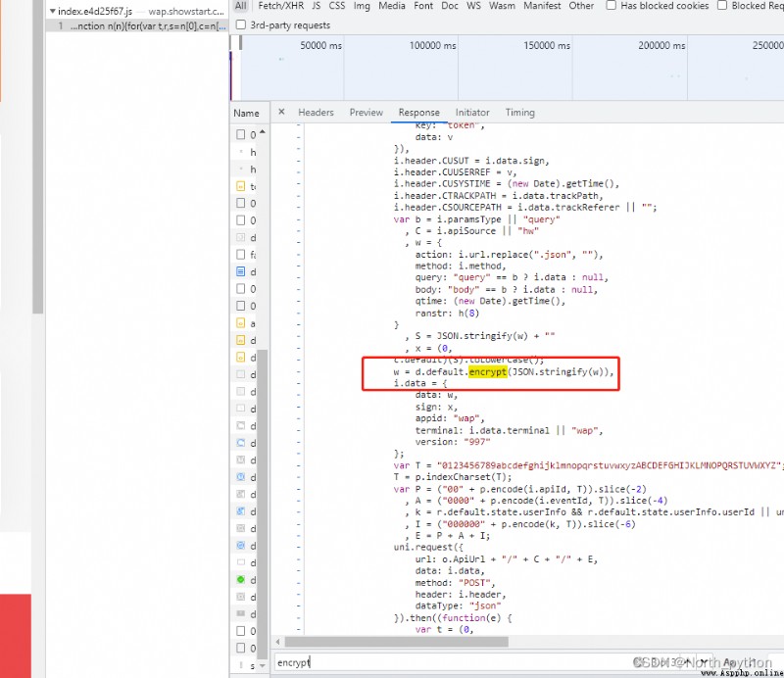Click request list scroll-up arrow
The height and width of the screenshot is (678, 784).
263,132
